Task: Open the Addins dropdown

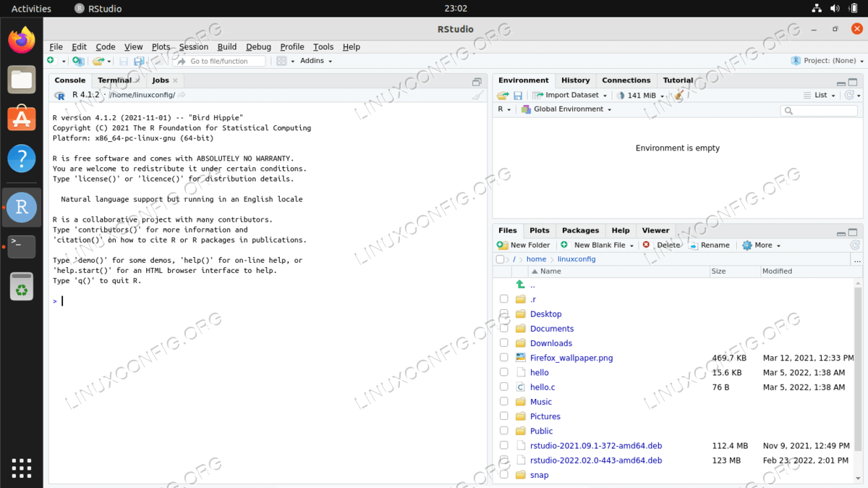Action: point(316,61)
